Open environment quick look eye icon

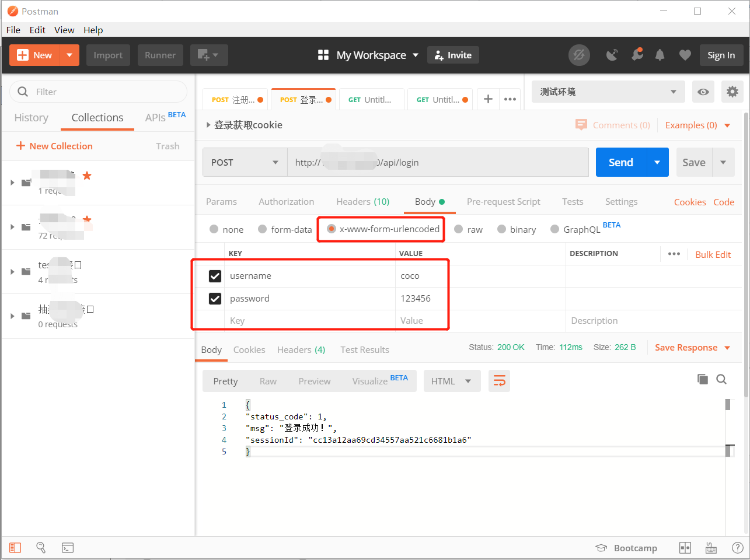click(703, 92)
